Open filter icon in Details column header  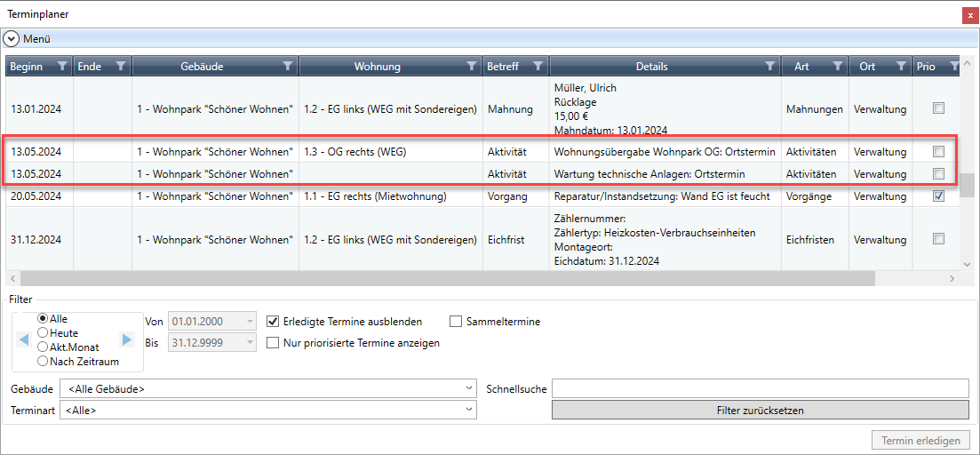coord(769,66)
